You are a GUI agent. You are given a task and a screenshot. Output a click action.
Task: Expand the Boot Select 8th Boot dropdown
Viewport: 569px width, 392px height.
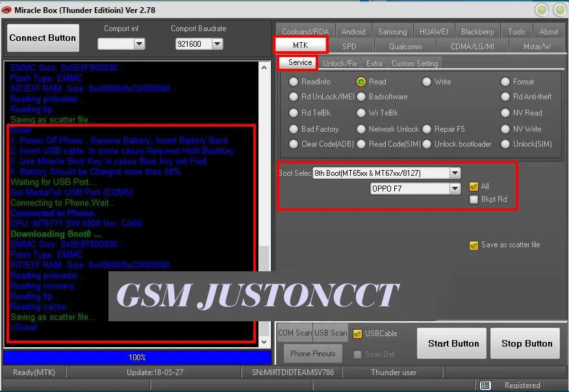[455, 173]
